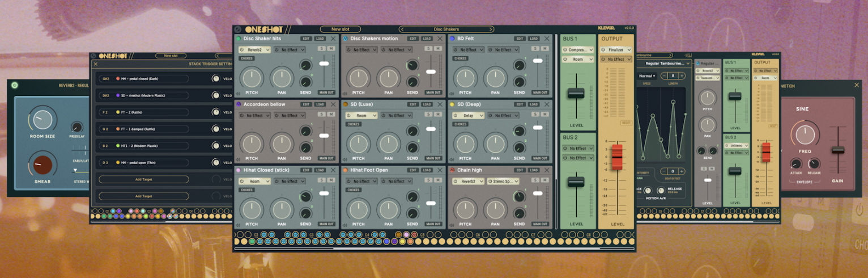Open the Disc Shakers preset selector
868x278 pixels.
[x=446, y=29]
